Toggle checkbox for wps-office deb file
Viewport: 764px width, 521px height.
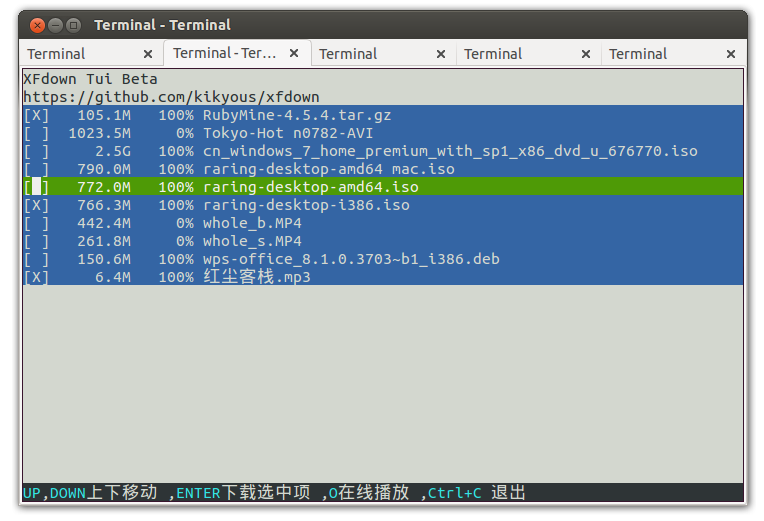pos(37,259)
